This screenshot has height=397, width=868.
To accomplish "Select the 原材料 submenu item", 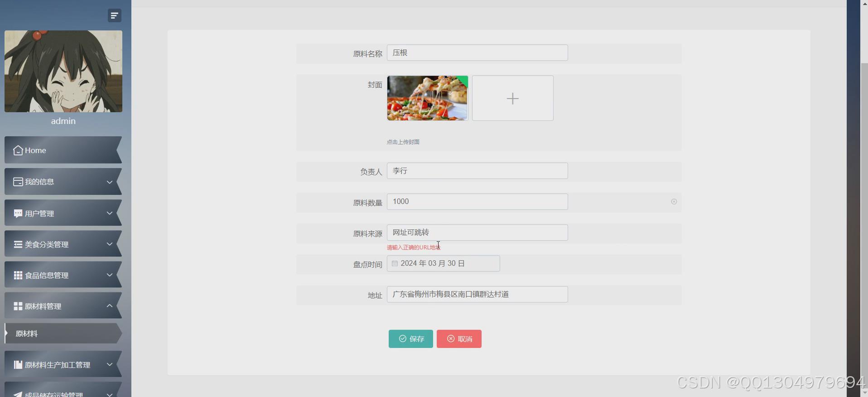I will (x=63, y=334).
